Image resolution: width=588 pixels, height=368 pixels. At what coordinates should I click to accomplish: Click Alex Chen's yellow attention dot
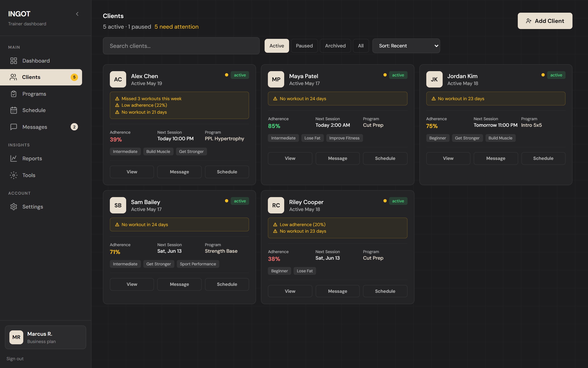point(226,75)
